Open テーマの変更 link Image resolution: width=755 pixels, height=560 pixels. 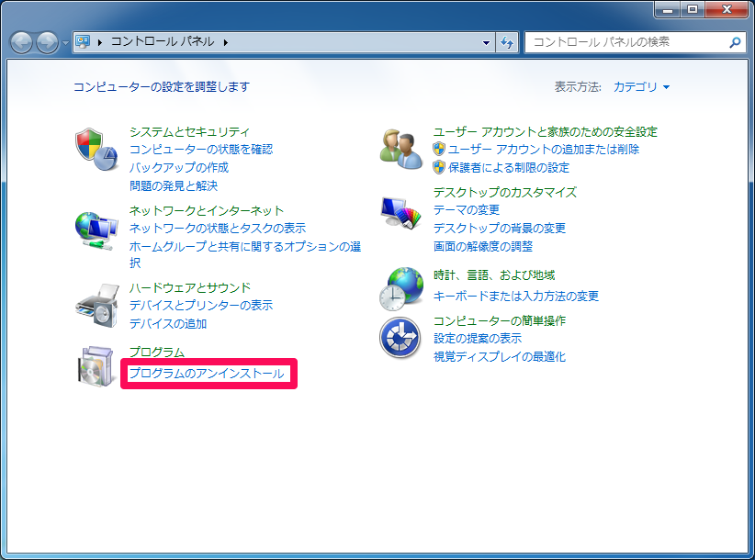(467, 210)
